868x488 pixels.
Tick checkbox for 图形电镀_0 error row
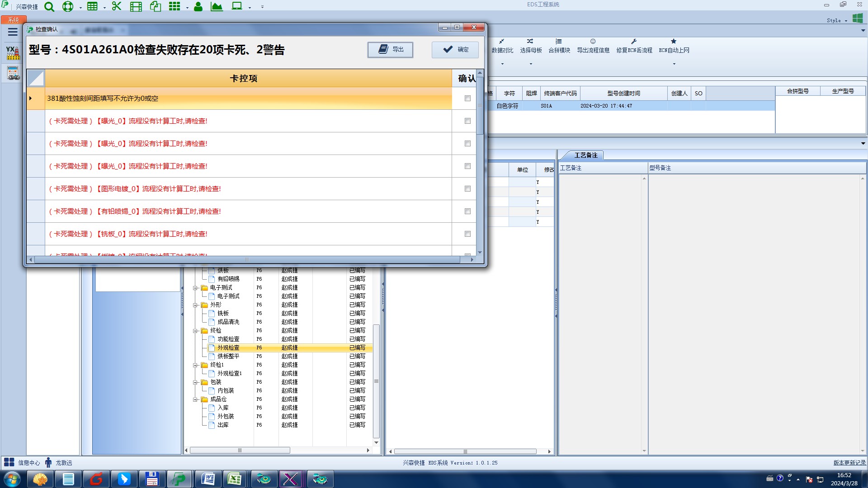click(467, 189)
